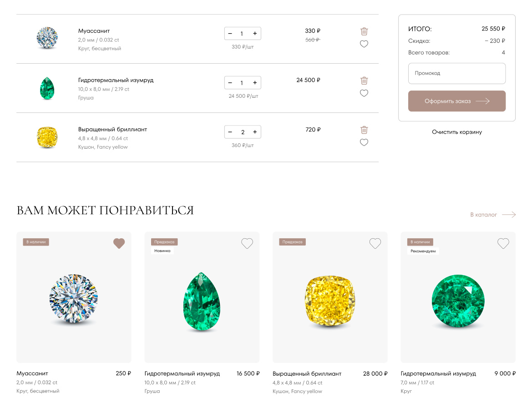Click Очистить корзину link
532x413 pixels.
coord(456,132)
